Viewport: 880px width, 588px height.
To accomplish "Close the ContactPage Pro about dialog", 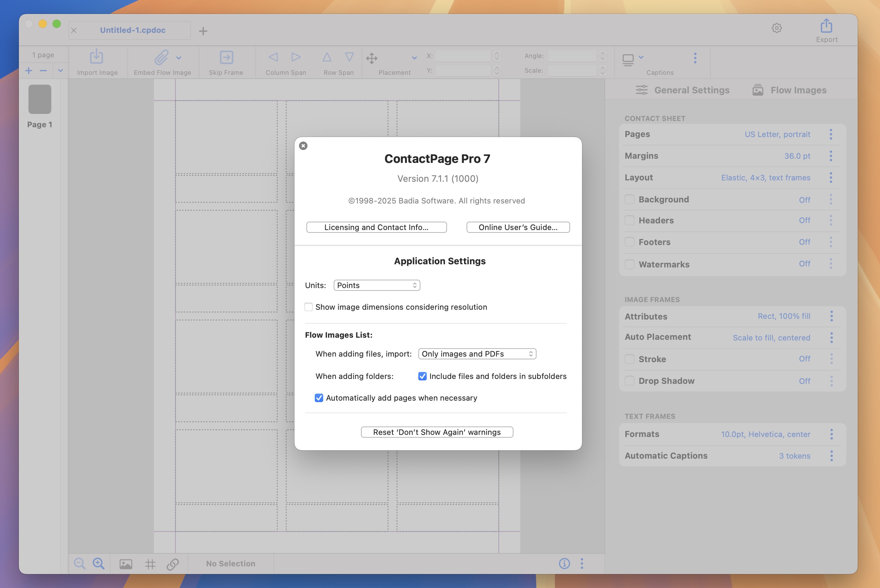I will click(303, 145).
